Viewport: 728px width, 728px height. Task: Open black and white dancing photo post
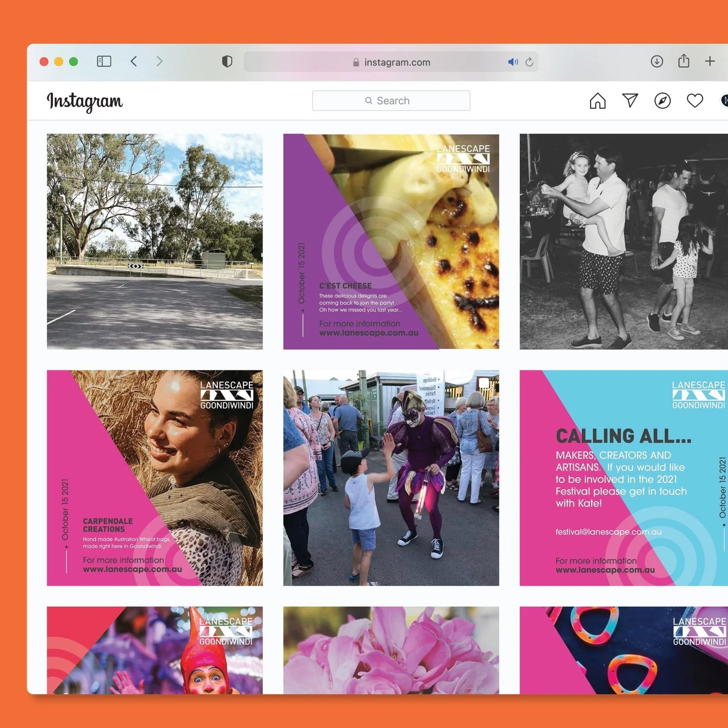tap(624, 242)
